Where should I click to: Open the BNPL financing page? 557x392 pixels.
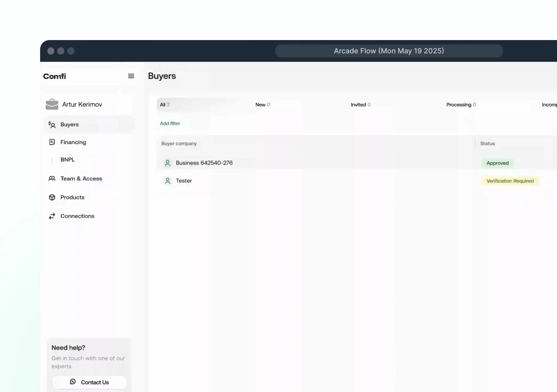point(67,160)
